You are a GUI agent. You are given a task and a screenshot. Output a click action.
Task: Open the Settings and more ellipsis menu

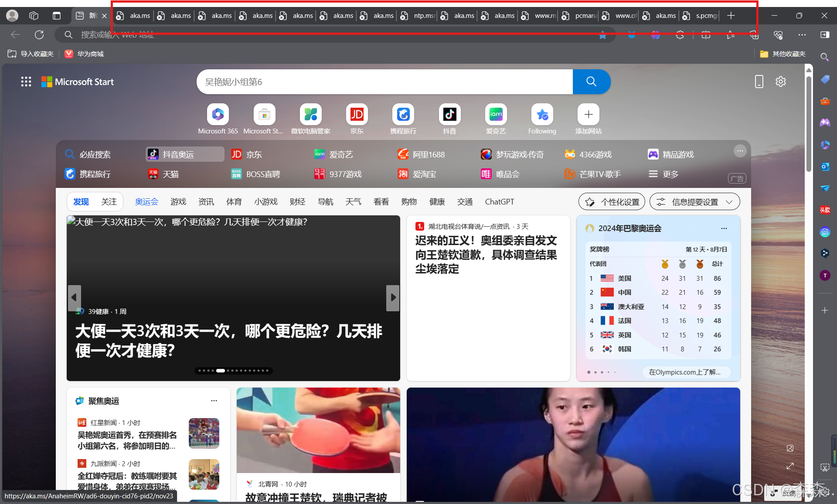pyautogui.click(x=802, y=35)
